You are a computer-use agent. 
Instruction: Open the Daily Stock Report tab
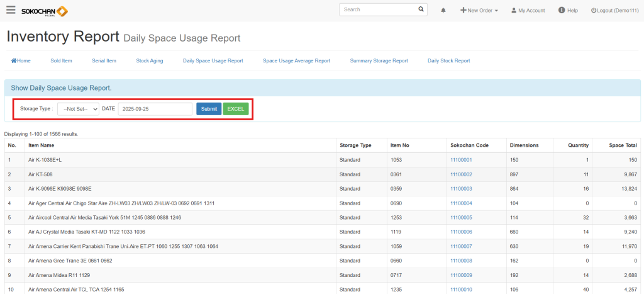click(x=448, y=61)
